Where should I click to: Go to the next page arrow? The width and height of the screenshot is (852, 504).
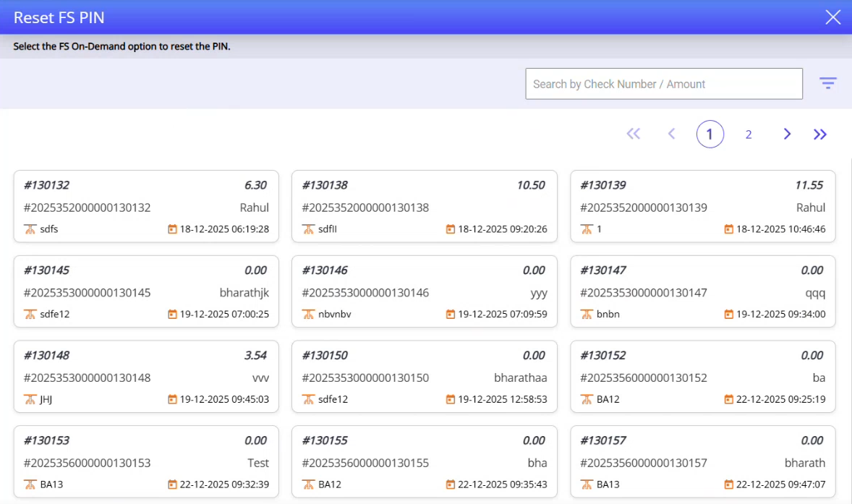787,134
